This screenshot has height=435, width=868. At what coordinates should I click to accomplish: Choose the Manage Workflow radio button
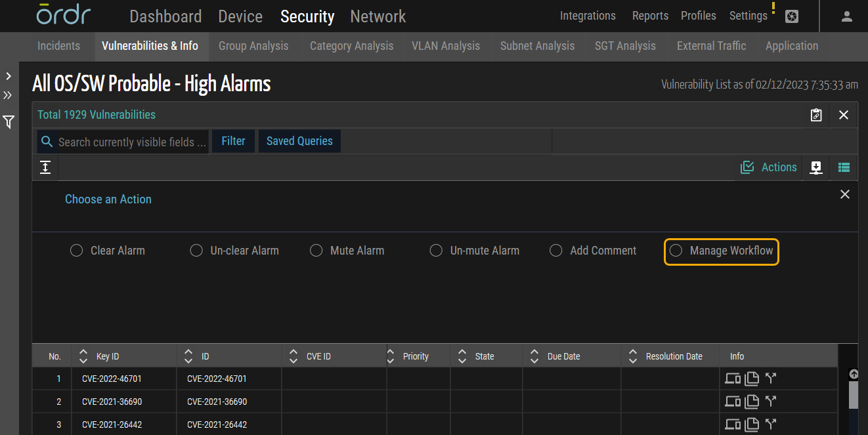click(676, 251)
